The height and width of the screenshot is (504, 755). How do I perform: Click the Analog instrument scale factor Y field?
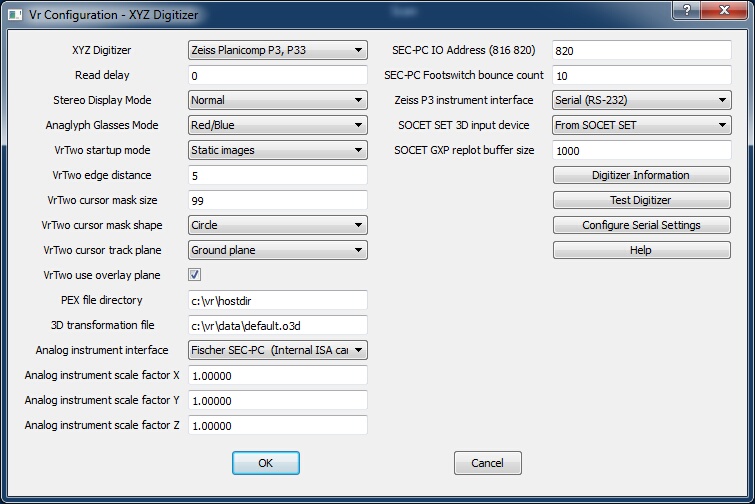pos(277,401)
